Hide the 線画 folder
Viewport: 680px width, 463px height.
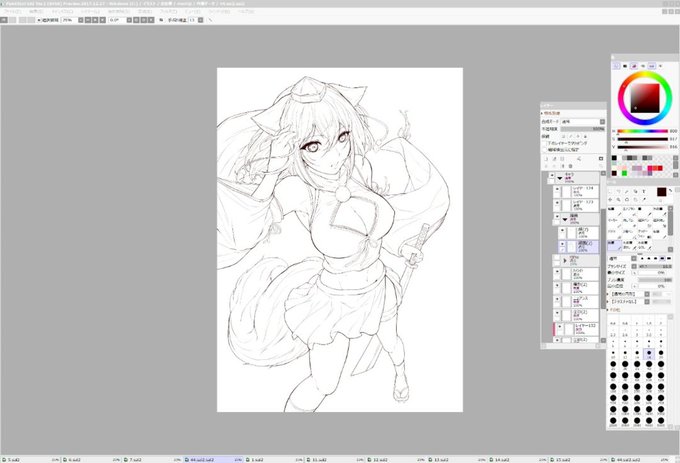pyautogui.click(x=557, y=216)
